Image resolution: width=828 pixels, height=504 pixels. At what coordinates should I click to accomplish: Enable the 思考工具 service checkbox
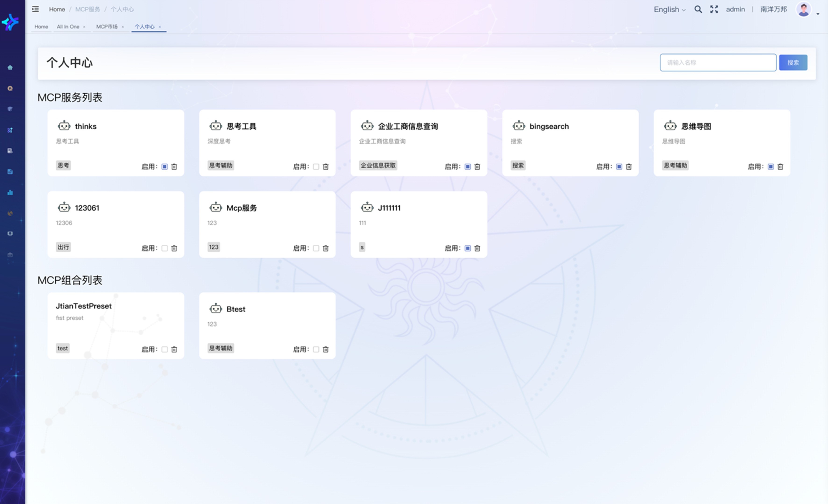tap(316, 167)
